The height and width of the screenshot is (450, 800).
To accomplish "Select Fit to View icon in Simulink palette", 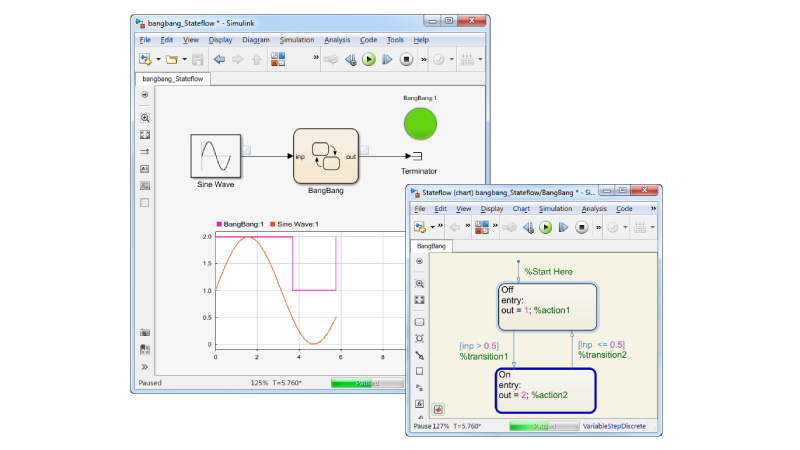I will click(x=145, y=134).
